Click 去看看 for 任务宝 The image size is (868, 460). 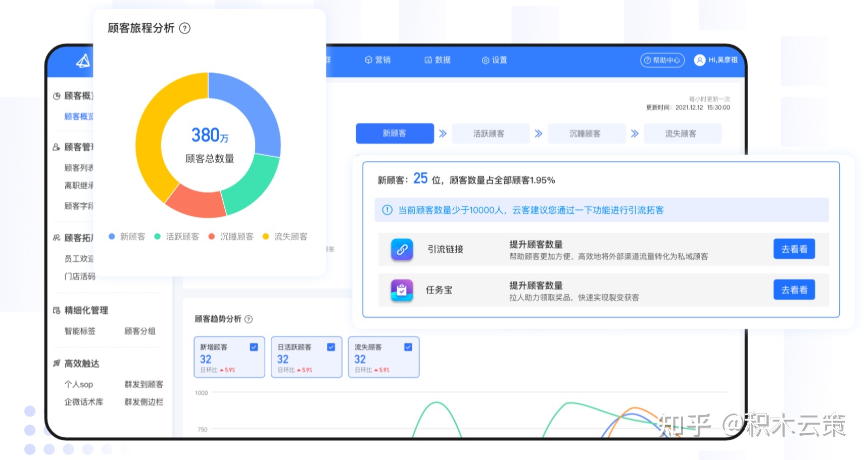[794, 290]
